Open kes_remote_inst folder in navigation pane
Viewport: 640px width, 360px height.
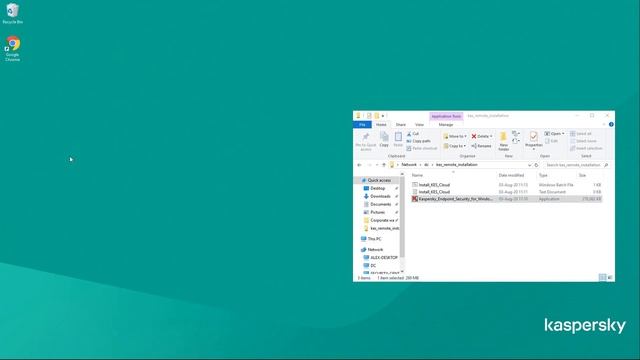[x=381, y=228]
